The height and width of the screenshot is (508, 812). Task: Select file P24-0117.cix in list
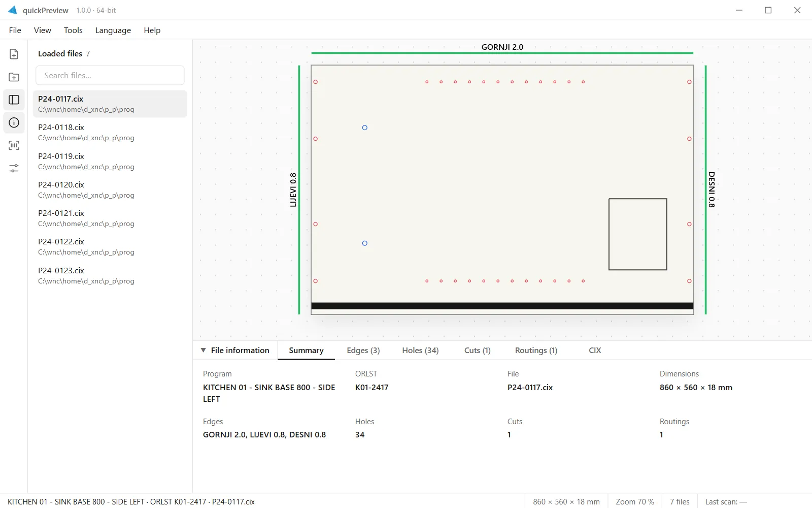[110, 104]
